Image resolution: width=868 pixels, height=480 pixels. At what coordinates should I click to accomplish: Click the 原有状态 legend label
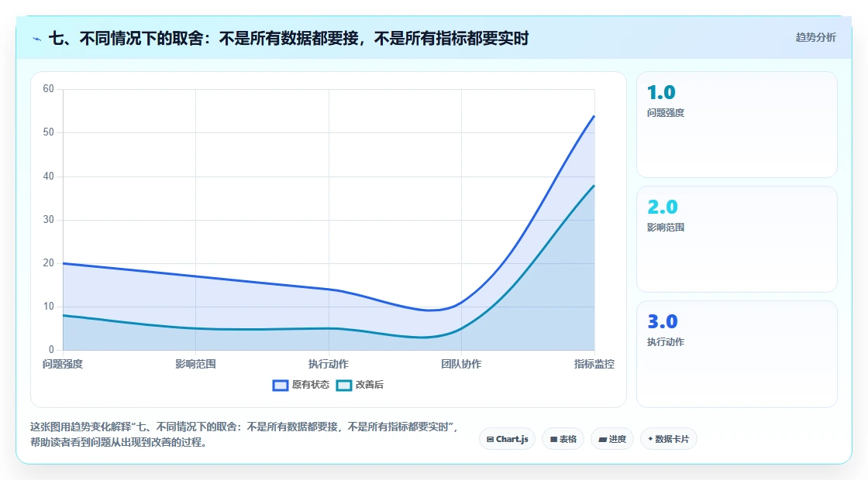pyautogui.click(x=311, y=385)
